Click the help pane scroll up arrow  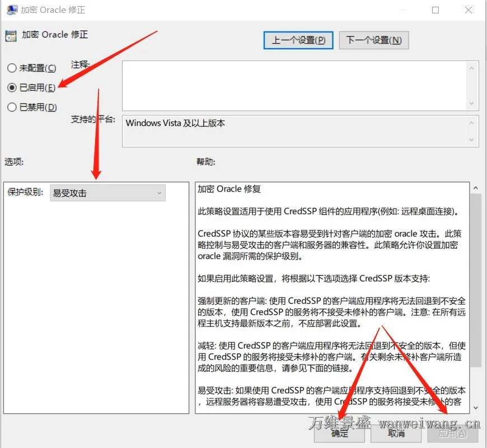click(475, 188)
